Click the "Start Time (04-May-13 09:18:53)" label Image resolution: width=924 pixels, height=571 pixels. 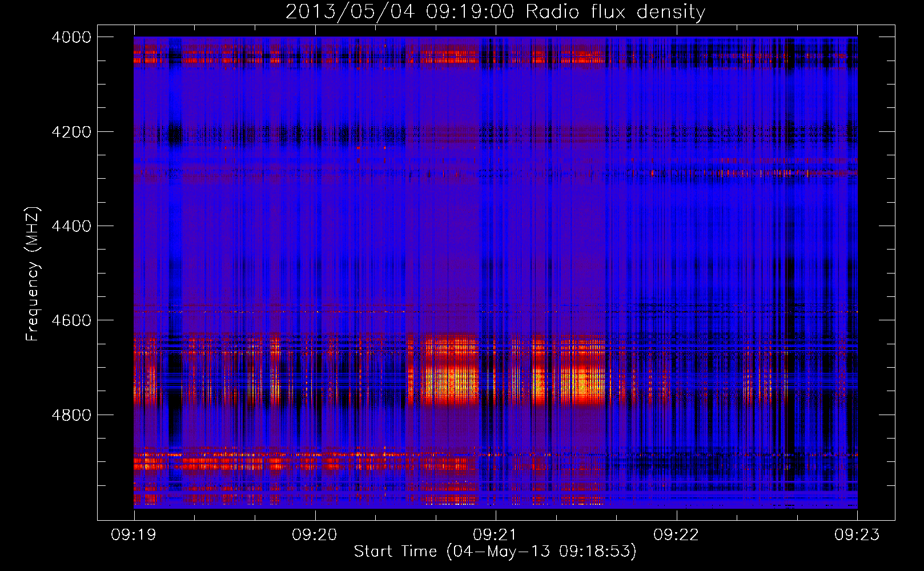(495, 552)
